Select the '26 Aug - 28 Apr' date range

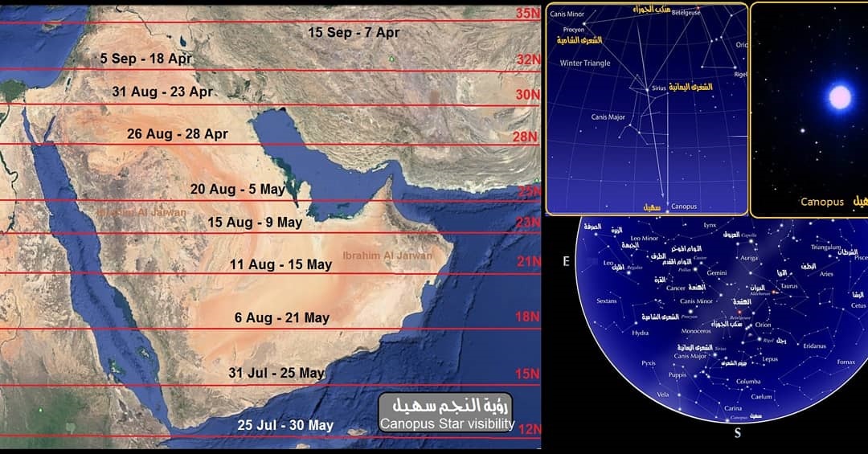click(177, 134)
